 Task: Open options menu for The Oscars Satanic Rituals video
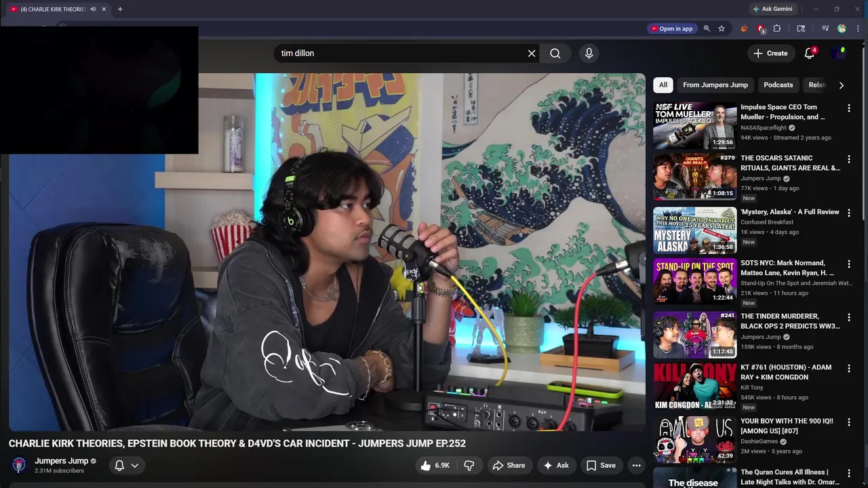(849, 159)
